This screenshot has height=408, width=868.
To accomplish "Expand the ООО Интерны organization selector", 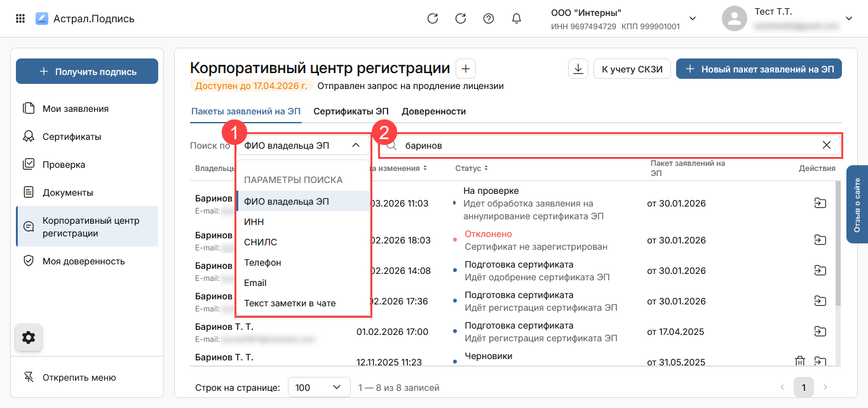I will tap(693, 18).
